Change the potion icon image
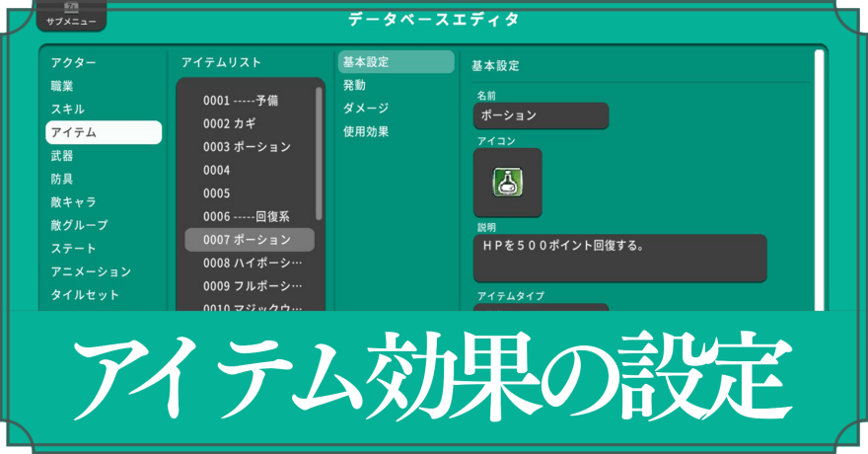This screenshot has height=454, width=868. pos(508,183)
